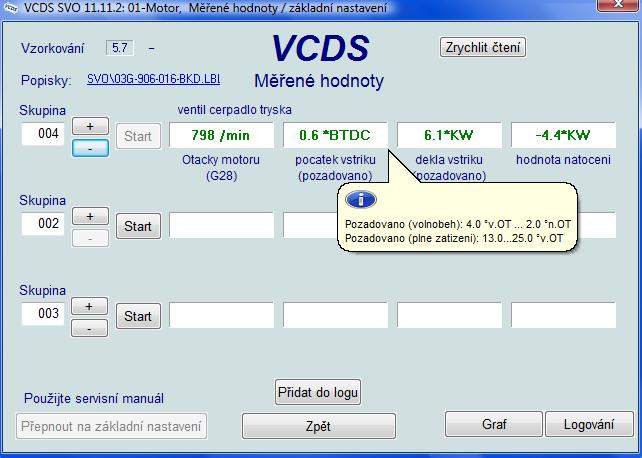Open the Graf window
Viewport: 642px width, 458px height.
click(x=493, y=424)
